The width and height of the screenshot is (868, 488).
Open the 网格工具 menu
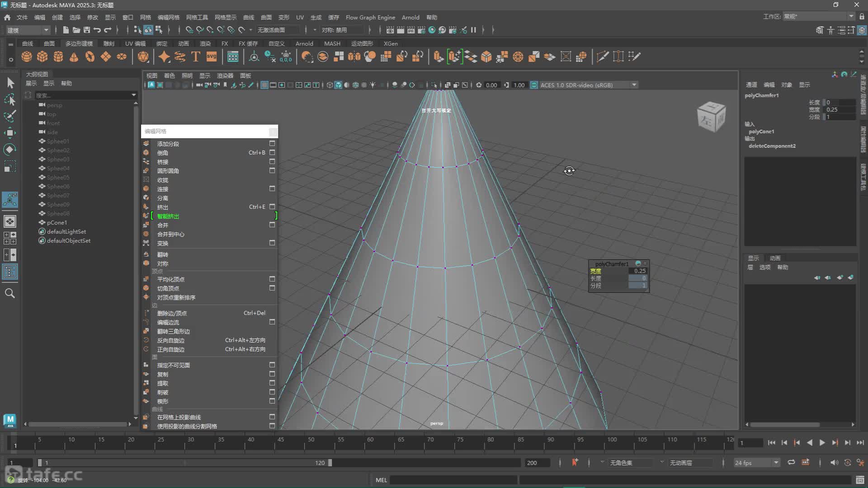coord(197,17)
